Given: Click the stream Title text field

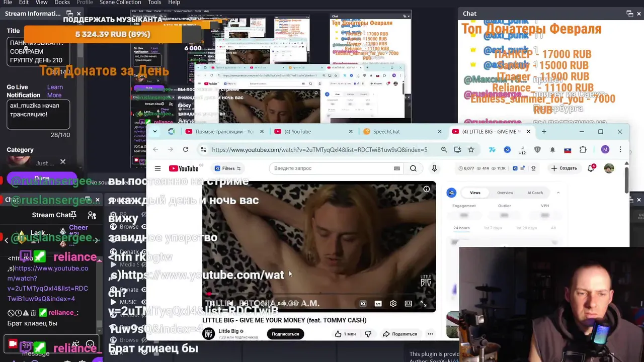Looking at the screenshot, I should [x=38, y=52].
